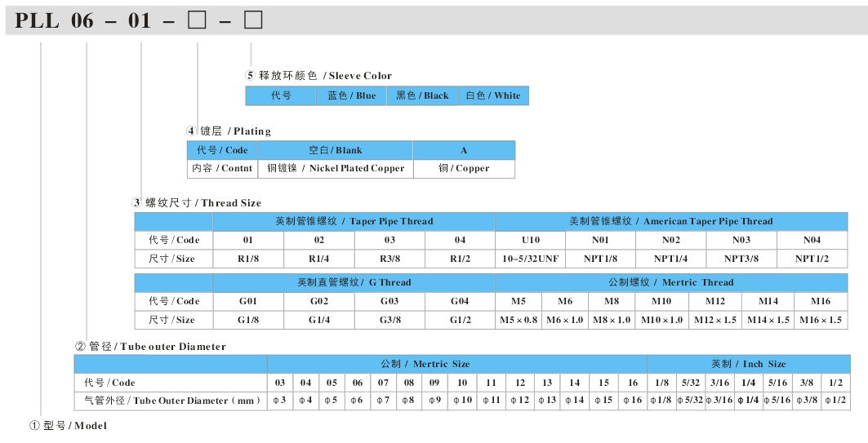This screenshot has height=443, width=868.
Task: Click the "公制螺纹 / Mertric Thread" header
Action: (x=671, y=282)
